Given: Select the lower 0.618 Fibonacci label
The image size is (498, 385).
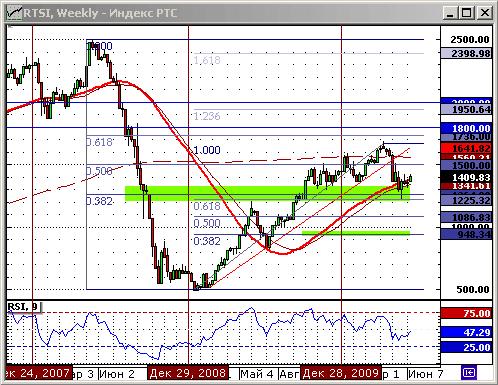Looking at the screenshot, I should [207, 206].
